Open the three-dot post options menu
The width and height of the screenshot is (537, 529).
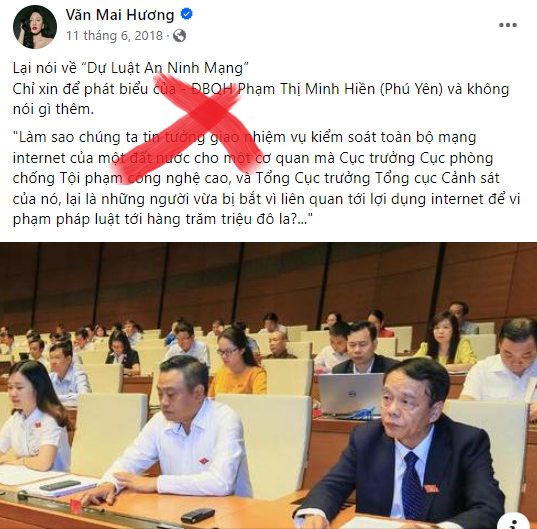click(x=508, y=25)
